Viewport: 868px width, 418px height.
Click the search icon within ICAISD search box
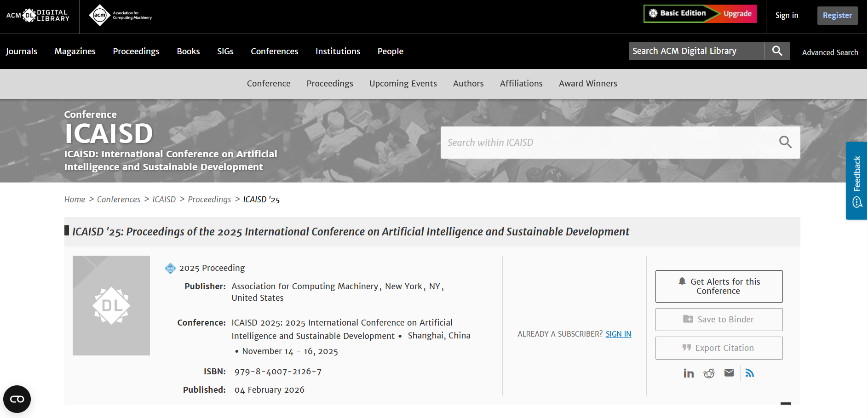click(x=785, y=143)
